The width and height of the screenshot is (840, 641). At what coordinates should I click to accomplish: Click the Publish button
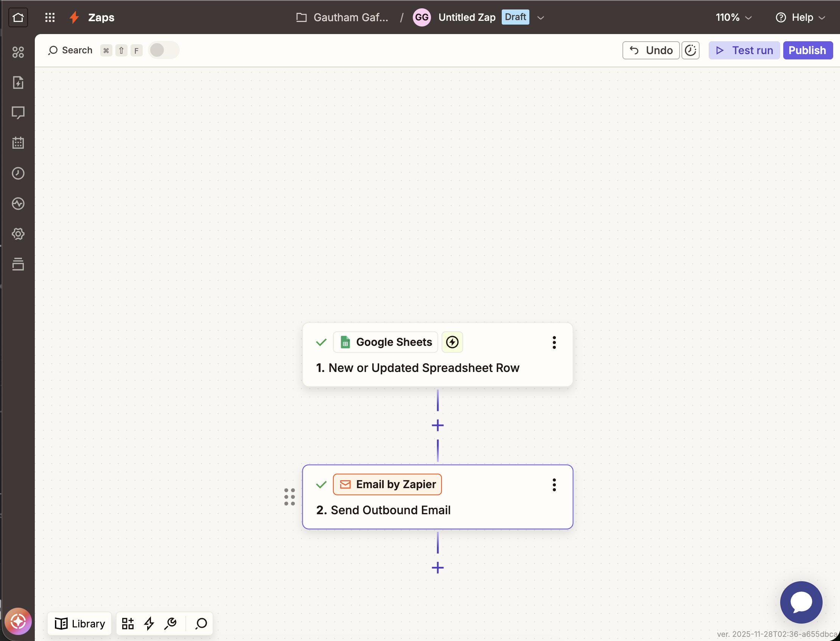(x=807, y=50)
